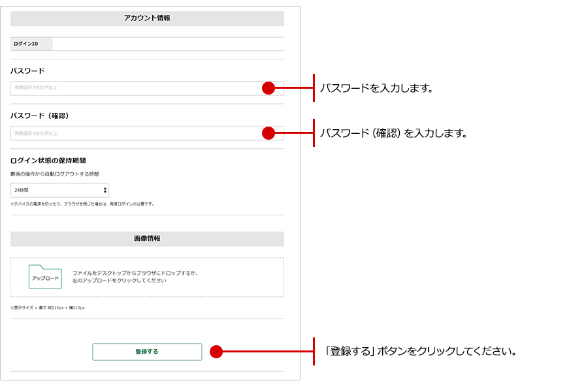Click the 登録する button
Viewport: 588px width, 387px height.
147,352
